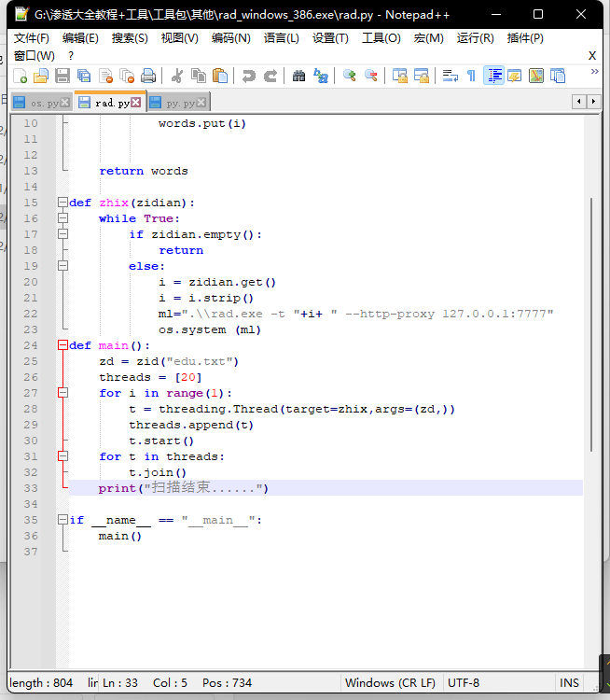The image size is (610, 700).
Task: Open user-defined language dialog icon
Action: pyautogui.click(x=515, y=76)
